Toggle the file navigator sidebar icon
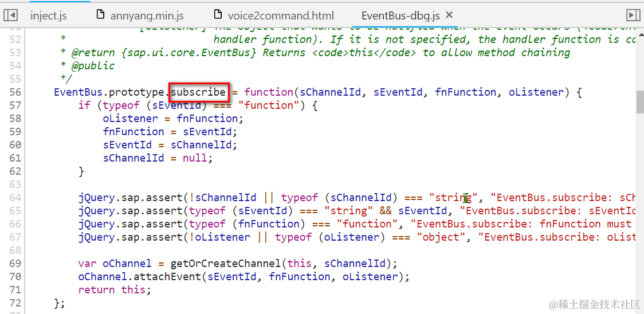Image resolution: width=644 pixels, height=314 pixels. click(x=10, y=15)
